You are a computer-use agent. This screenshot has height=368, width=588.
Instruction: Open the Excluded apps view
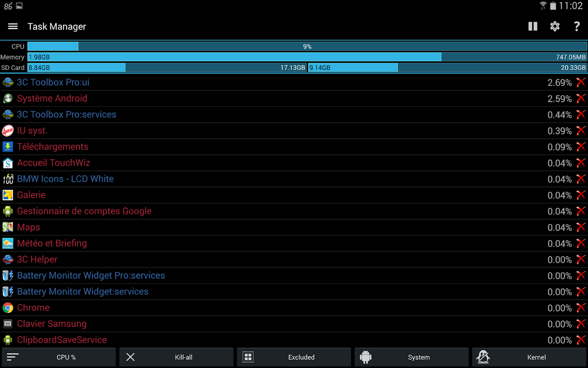point(294,357)
